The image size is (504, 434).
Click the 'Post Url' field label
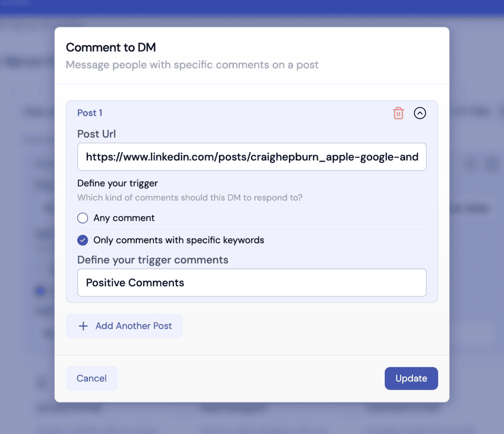(96, 134)
